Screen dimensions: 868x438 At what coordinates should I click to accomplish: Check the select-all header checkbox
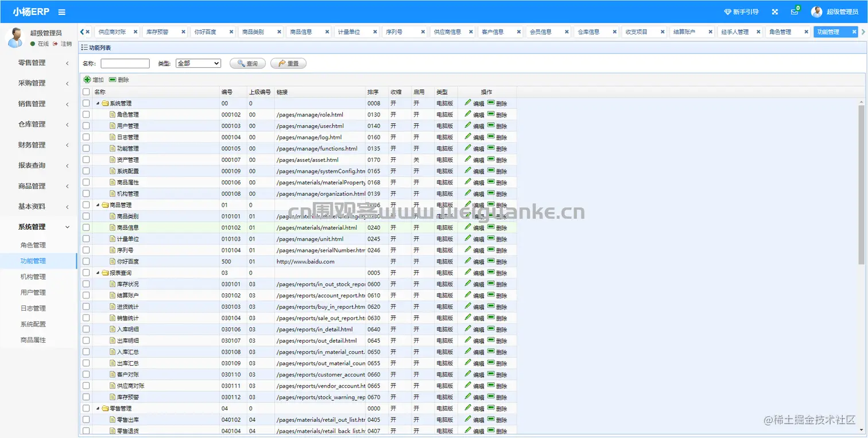86,92
